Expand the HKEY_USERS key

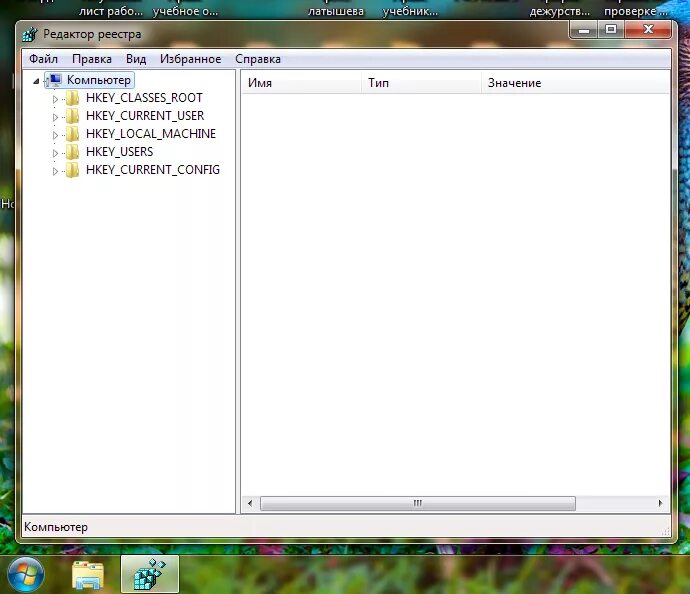tap(55, 153)
